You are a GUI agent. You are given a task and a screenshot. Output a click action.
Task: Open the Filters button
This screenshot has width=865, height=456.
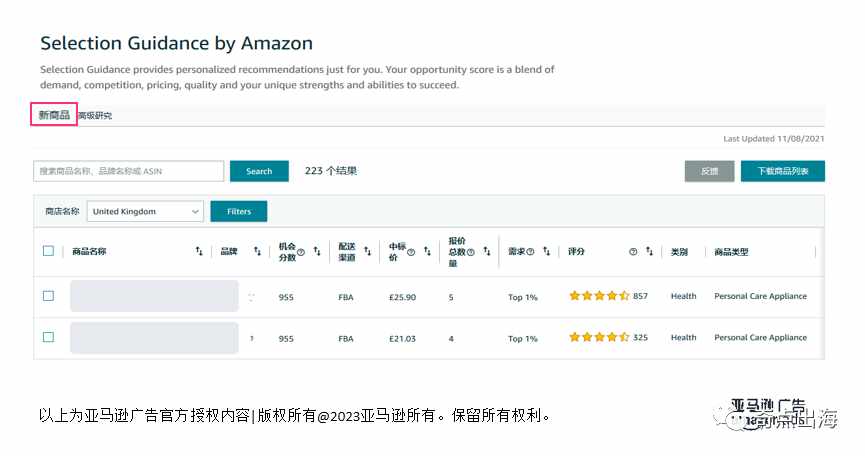point(239,211)
